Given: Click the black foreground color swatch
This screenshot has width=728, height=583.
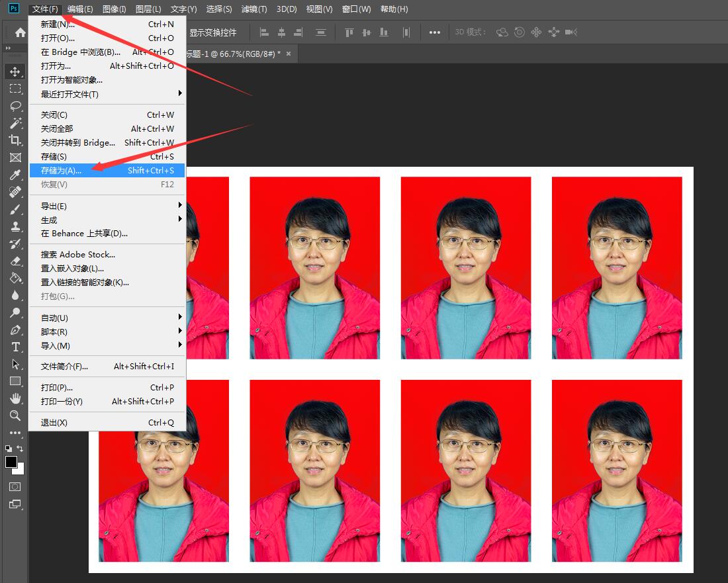Looking at the screenshot, I should click(x=11, y=462).
